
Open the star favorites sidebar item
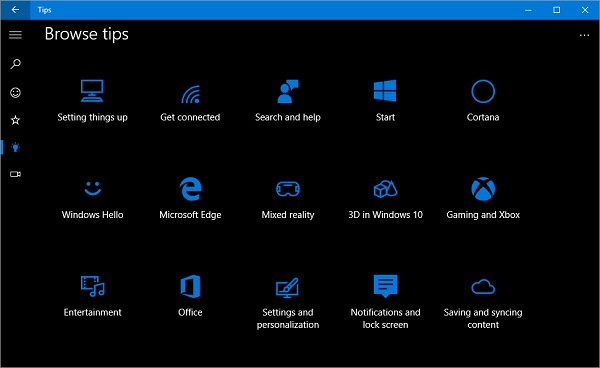15,120
